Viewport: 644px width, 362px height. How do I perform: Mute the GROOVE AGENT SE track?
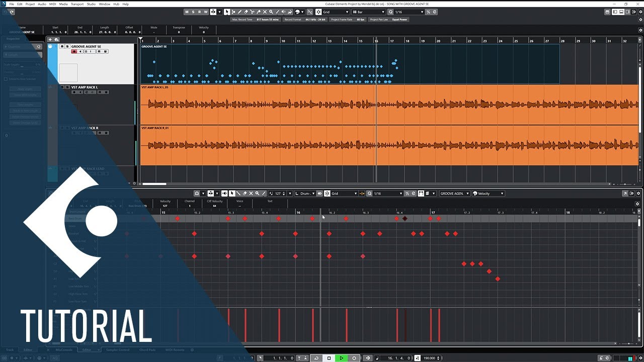pyautogui.click(x=62, y=46)
